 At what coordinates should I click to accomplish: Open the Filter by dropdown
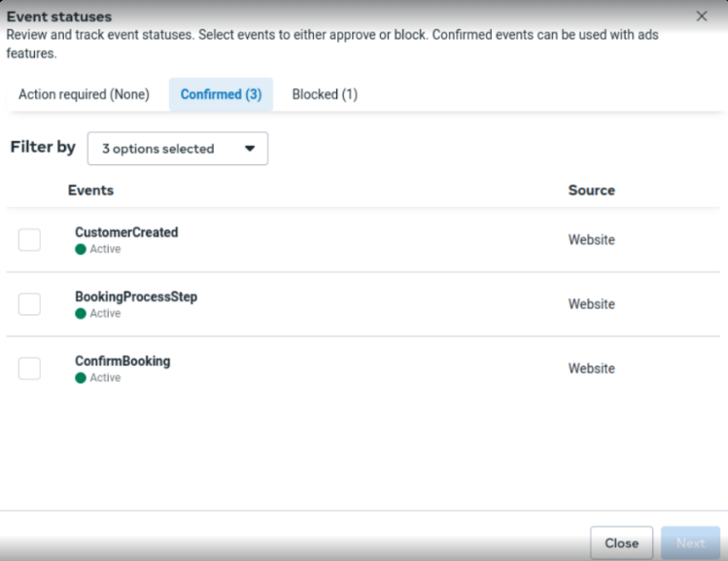[x=177, y=149]
